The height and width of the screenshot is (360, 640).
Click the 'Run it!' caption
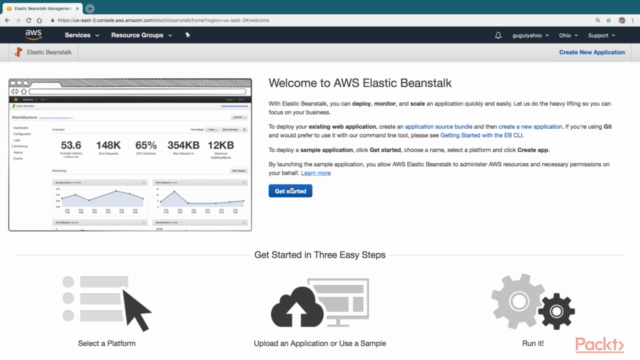pos(533,343)
